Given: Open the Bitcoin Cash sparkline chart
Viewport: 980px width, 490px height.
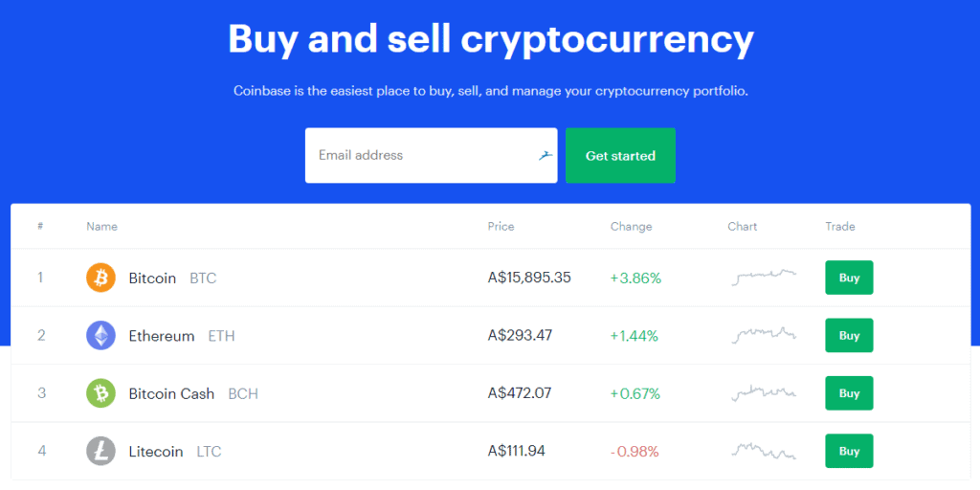Looking at the screenshot, I should pos(764,393).
